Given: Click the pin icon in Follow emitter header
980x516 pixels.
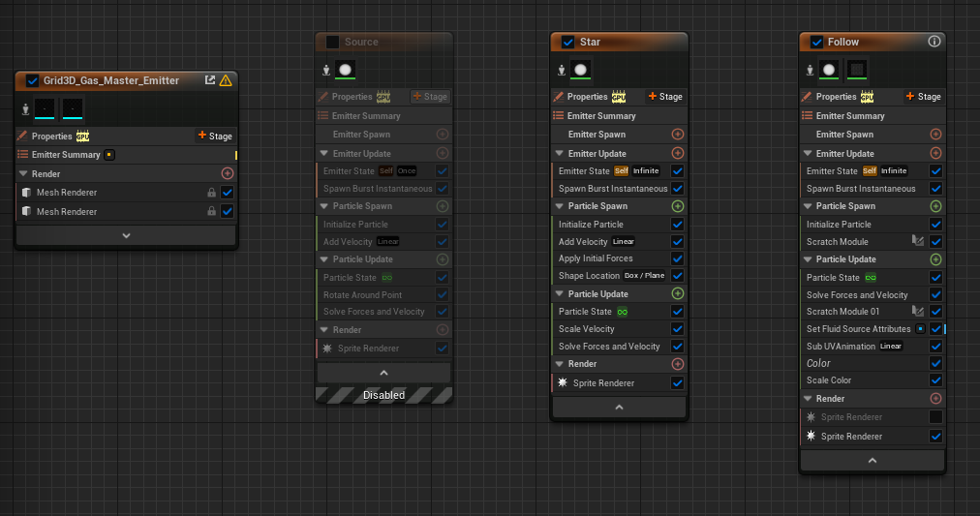Looking at the screenshot, I should pyautogui.click(x=810, y=70).
